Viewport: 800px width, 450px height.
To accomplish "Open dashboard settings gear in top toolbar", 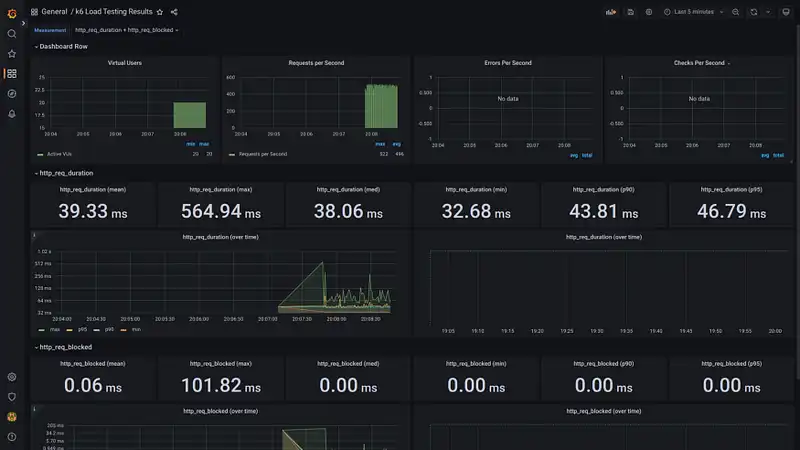I will [x=648, y=12].
